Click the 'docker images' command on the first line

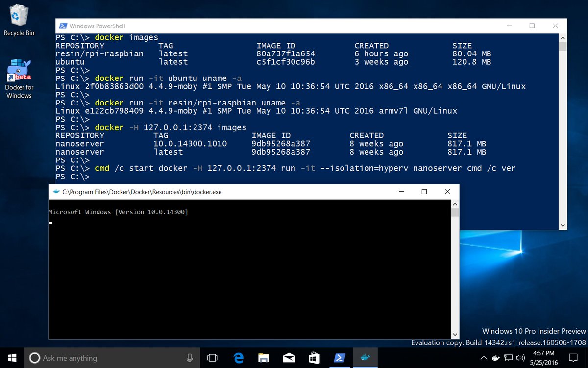(126, 38)
